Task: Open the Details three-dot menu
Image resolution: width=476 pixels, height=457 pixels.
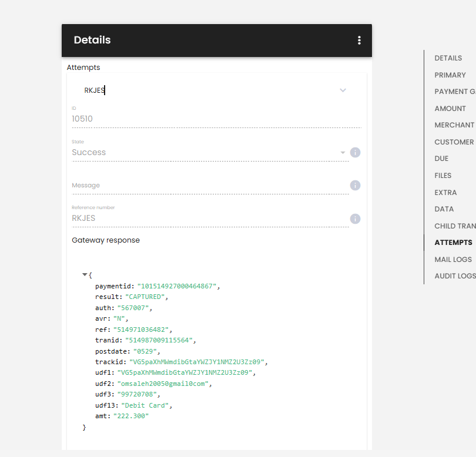Action: (x=359, y=41)
